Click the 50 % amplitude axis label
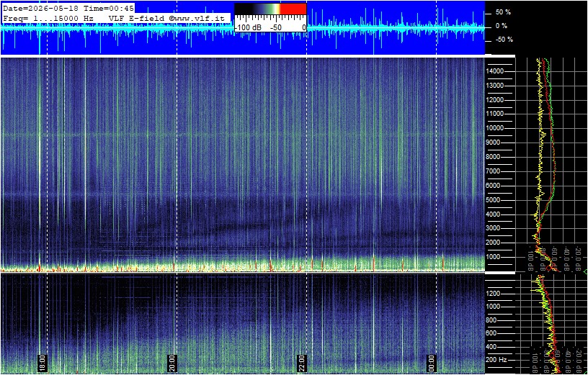This screenshot has height=375, width=588. point(503,12)
